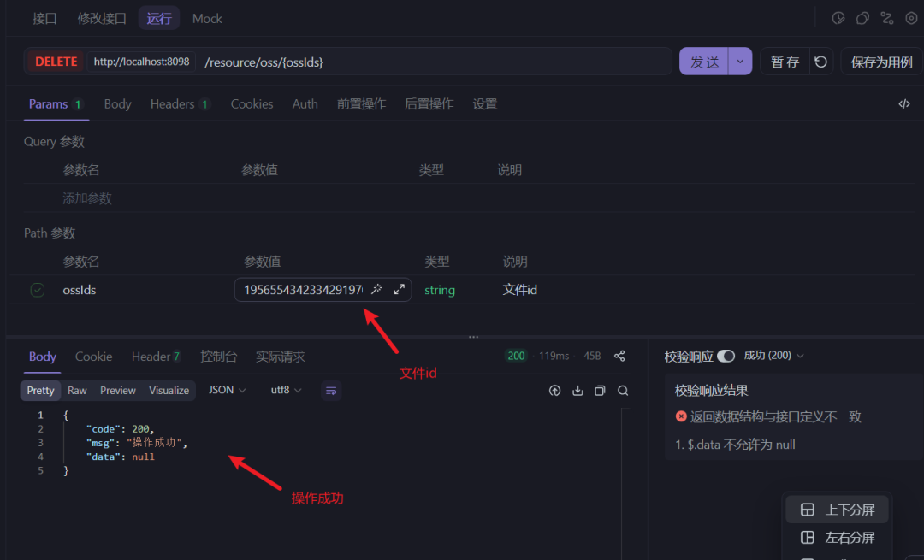Open the response Cookie tab
924x560 pixels.
point(93,357)
